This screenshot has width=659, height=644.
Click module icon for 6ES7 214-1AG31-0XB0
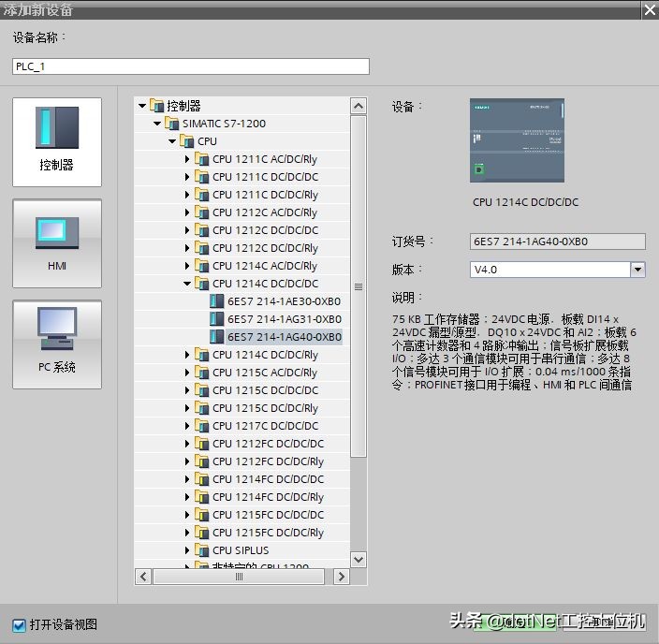[x=217, y=319]
